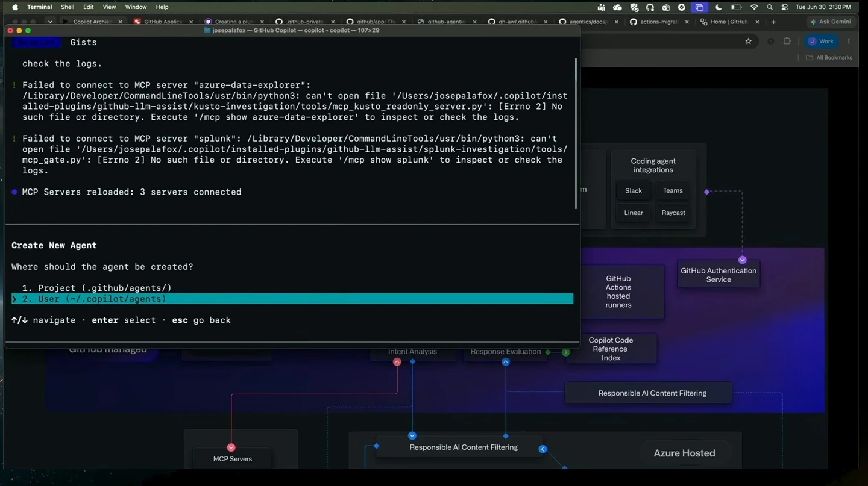The image size is (868, 486).
Task: Open the Chrome tab search dropdown arrow
Action: tap(50, 22)
